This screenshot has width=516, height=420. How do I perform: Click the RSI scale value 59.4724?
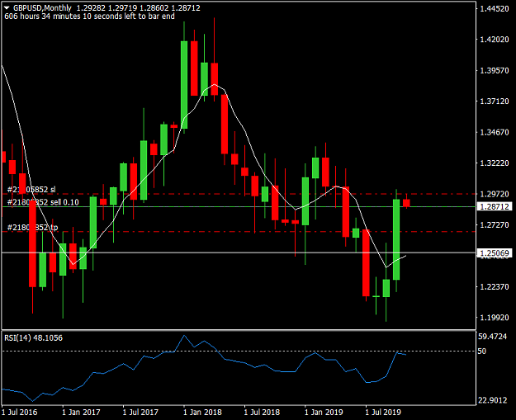click(x=493, y=337)
